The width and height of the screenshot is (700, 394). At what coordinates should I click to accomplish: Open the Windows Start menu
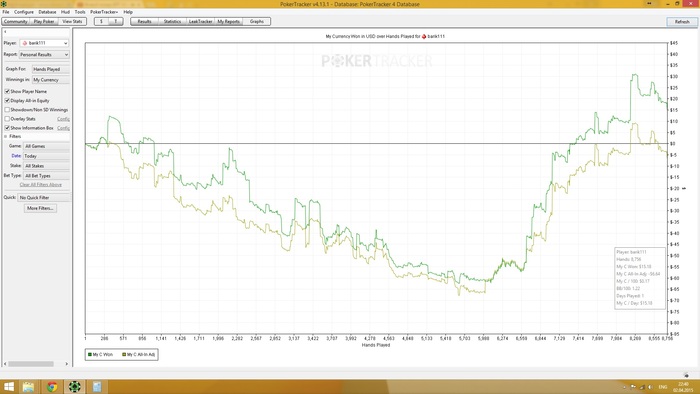click(x=9, y=386)
